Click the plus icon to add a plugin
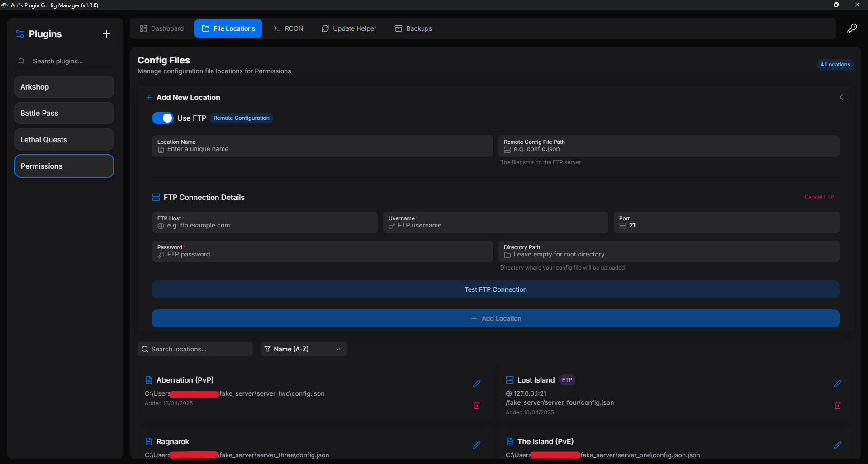The image size is (868, 464). pyautogui.click(x=107, y=34)
